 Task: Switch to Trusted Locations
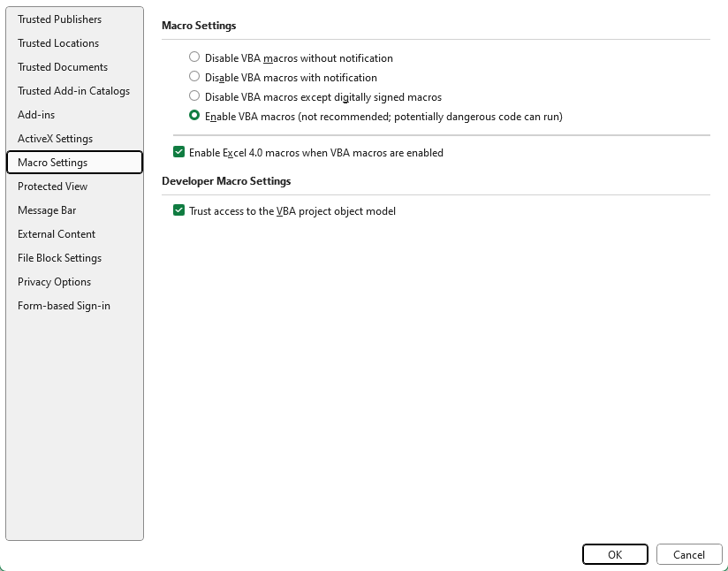tap(58, 43)
